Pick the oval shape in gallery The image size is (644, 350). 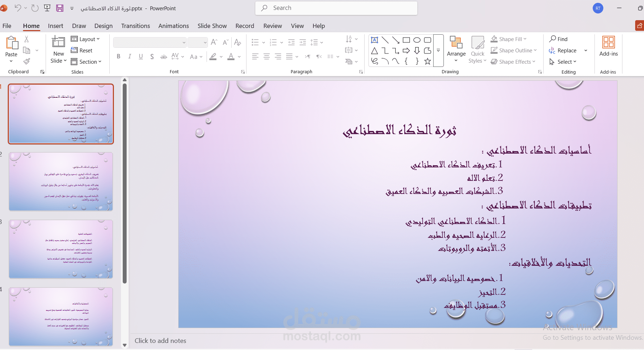tap(417, 40)
